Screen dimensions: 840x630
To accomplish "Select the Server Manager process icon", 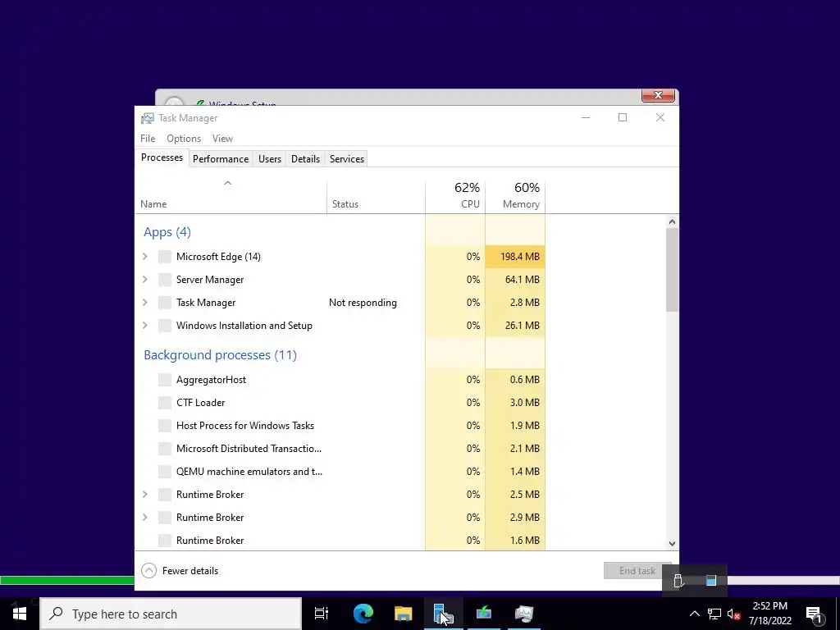I will [164, 280].
